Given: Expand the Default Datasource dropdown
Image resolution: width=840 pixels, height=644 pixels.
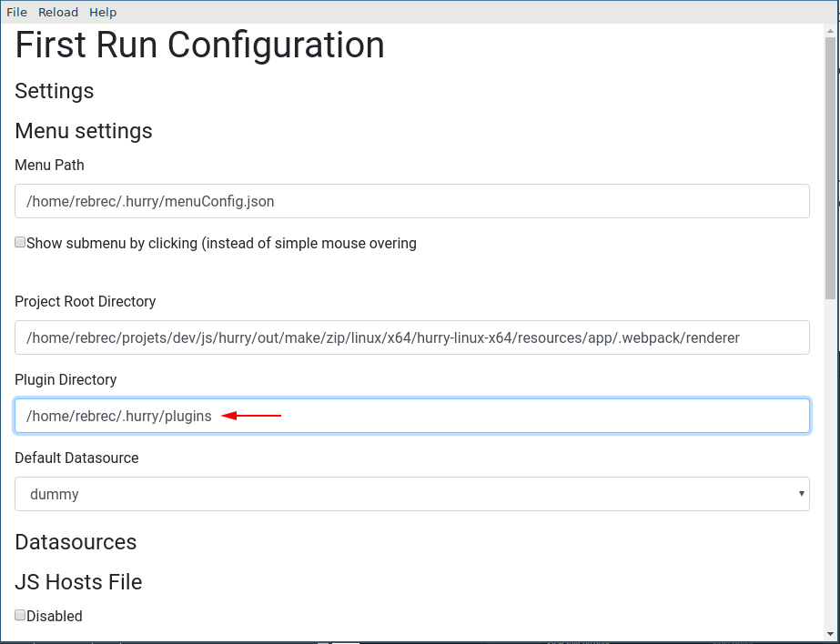Looking at the screenshot, I should pyautogui.click(x=411, y=494).
